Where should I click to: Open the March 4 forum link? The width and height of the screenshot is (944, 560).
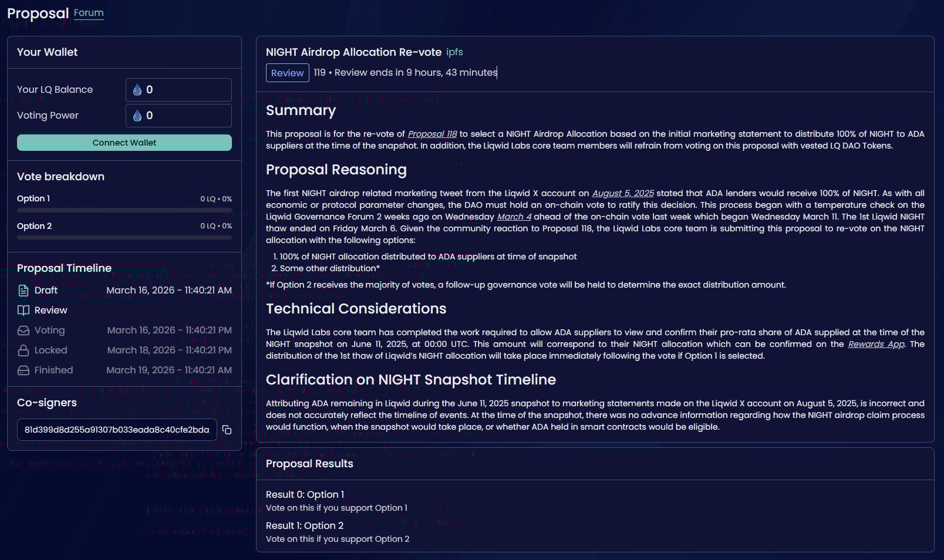[x=514, y=217]
